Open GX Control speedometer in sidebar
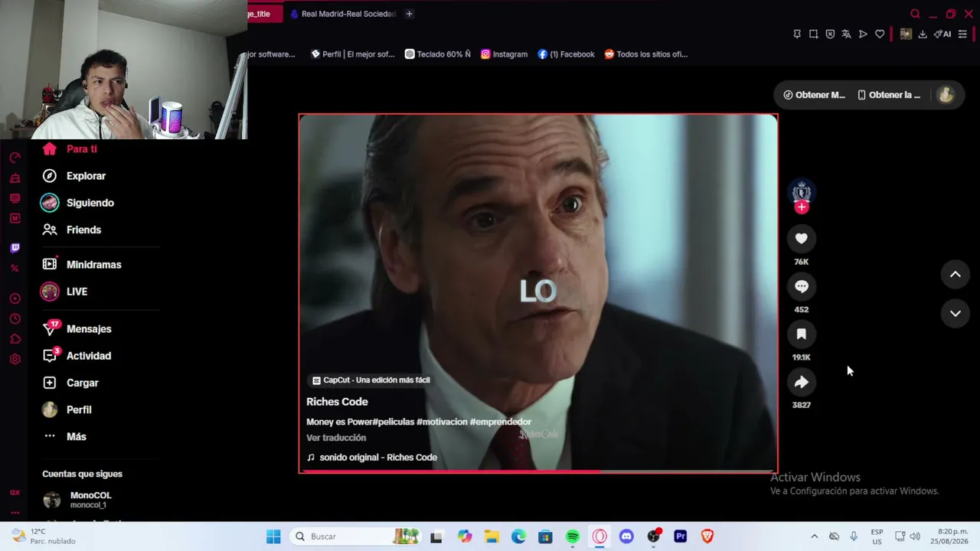The height and width of the screenshot is (551, 980). [x=15, y=158]
